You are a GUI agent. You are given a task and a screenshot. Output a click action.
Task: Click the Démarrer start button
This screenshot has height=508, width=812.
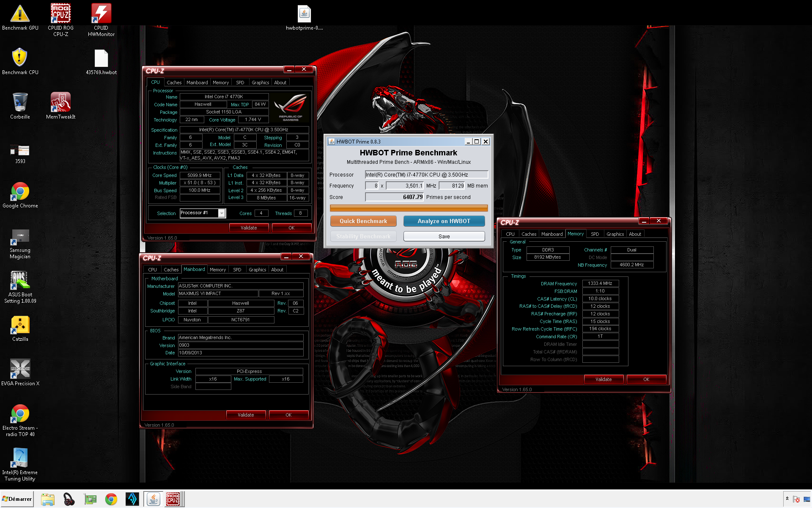click(x=17, y=499)
